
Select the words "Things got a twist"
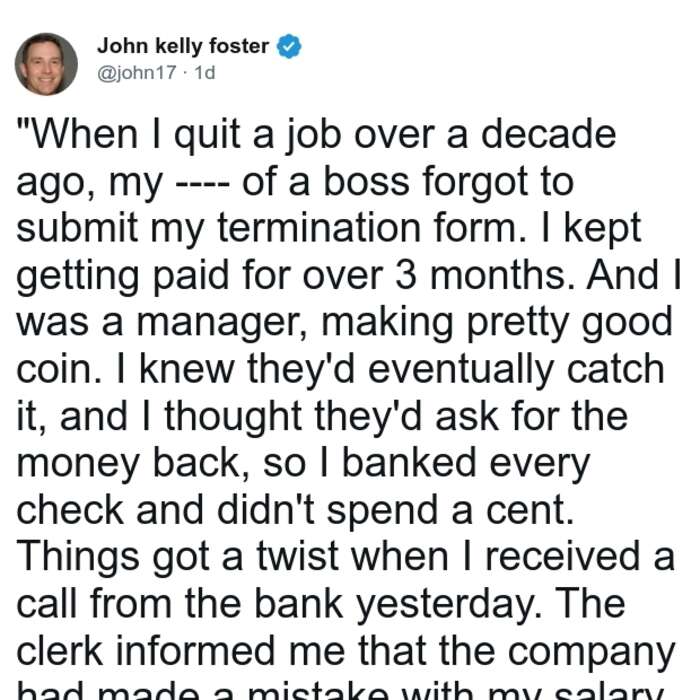click(x=176, y=557)
